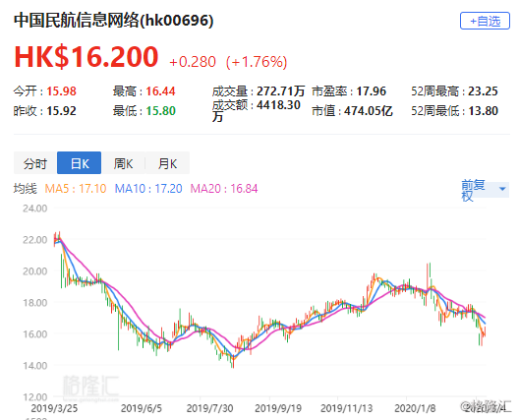Select the 2020/1/8 date axis marker
The width and height of the screenshot is (519, 420).
point(415,408)
